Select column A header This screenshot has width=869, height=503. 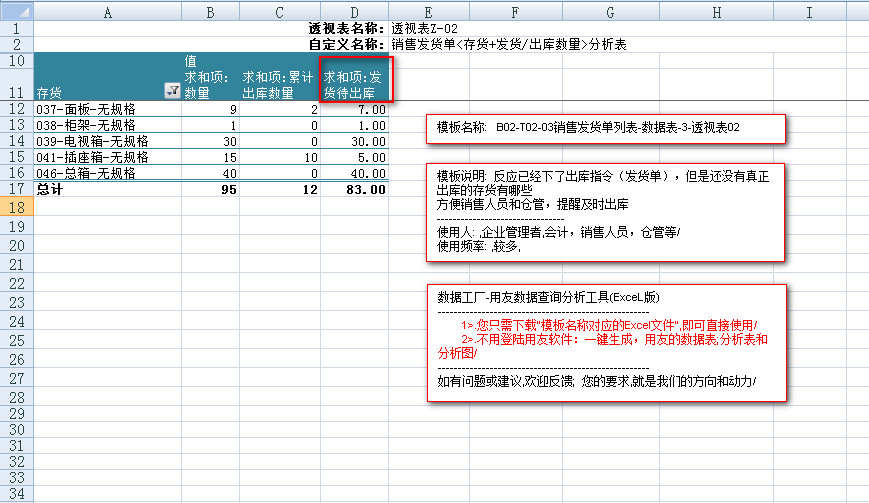coord(107,10)
